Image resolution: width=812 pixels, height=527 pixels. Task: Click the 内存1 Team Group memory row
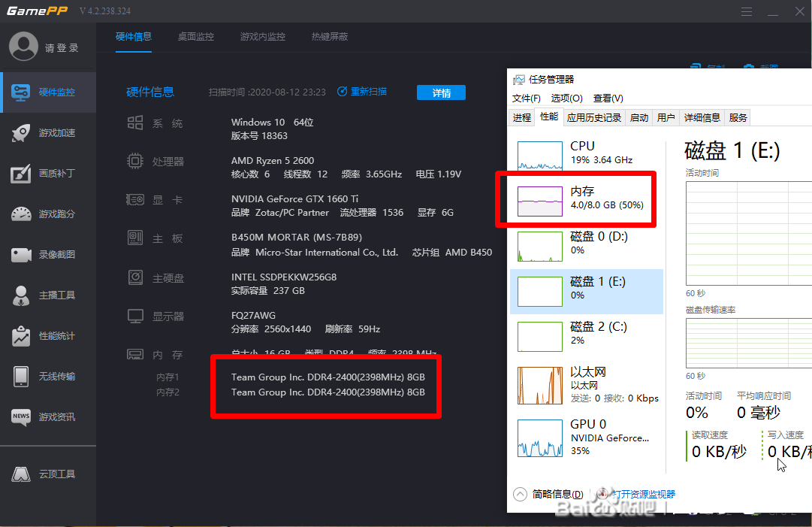click(x=328, y=377)
